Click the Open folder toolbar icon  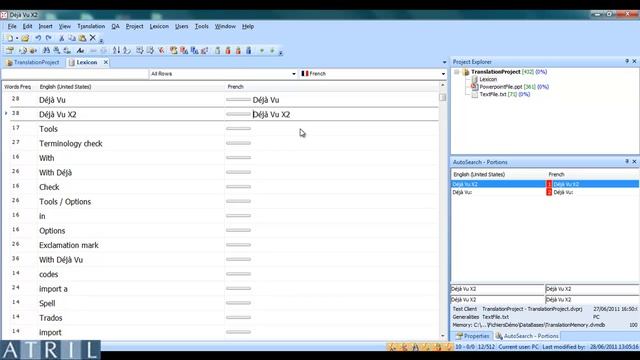pyautogui.click(x=25, y=38)
